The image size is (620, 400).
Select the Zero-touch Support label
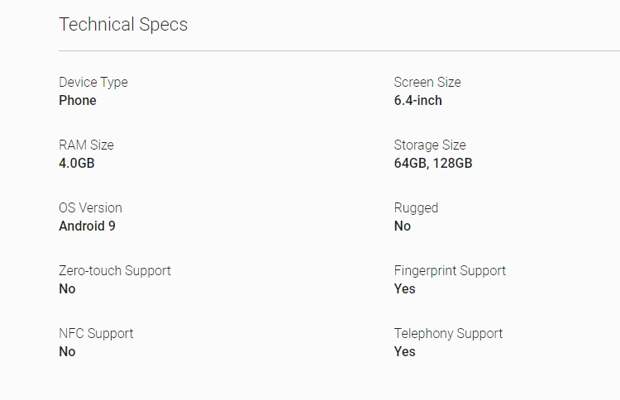[x=115, y=271]
